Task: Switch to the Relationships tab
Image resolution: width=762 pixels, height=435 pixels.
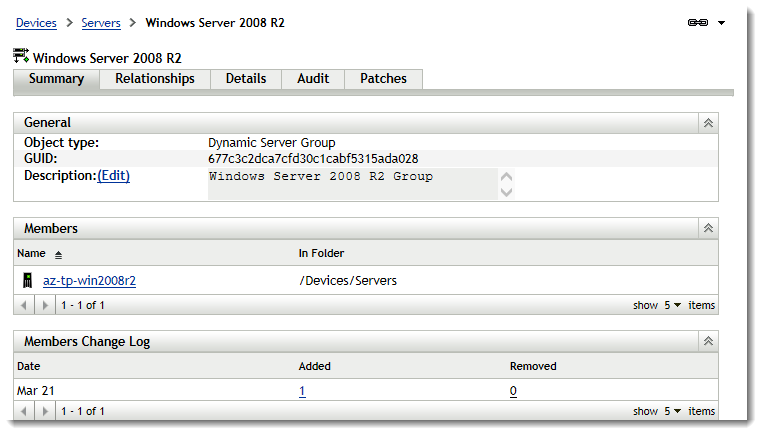Action: pyautogui.click(x=155, y=79)
